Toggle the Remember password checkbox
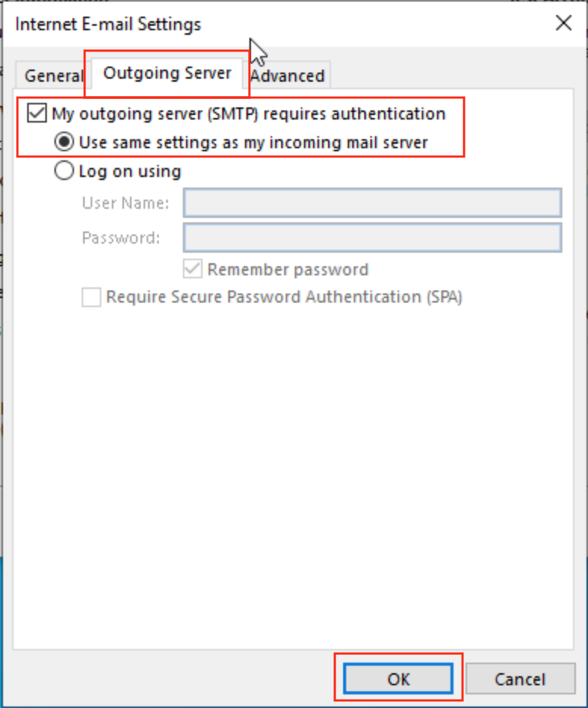The width and height of the screenshot is (588, 708). (x=193, y=269)
